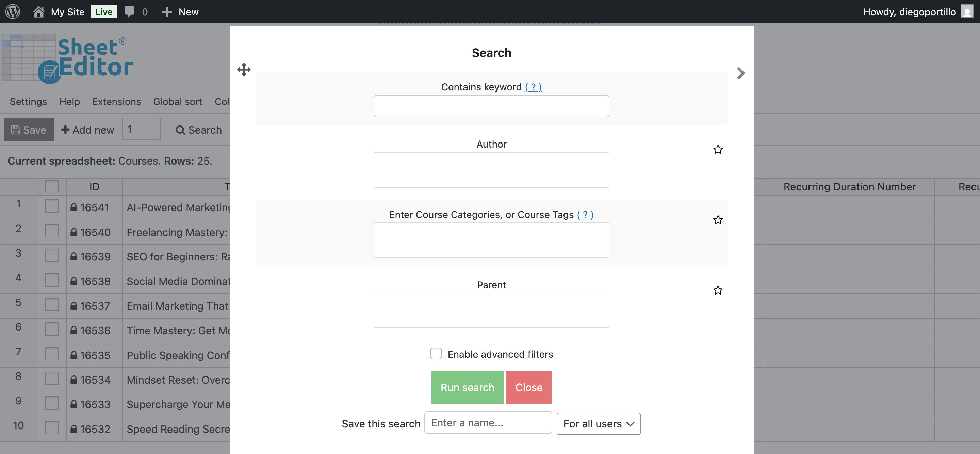This screenshot has width=980, height=454.
Task: Click the red Close button
Action: point(528,387)
